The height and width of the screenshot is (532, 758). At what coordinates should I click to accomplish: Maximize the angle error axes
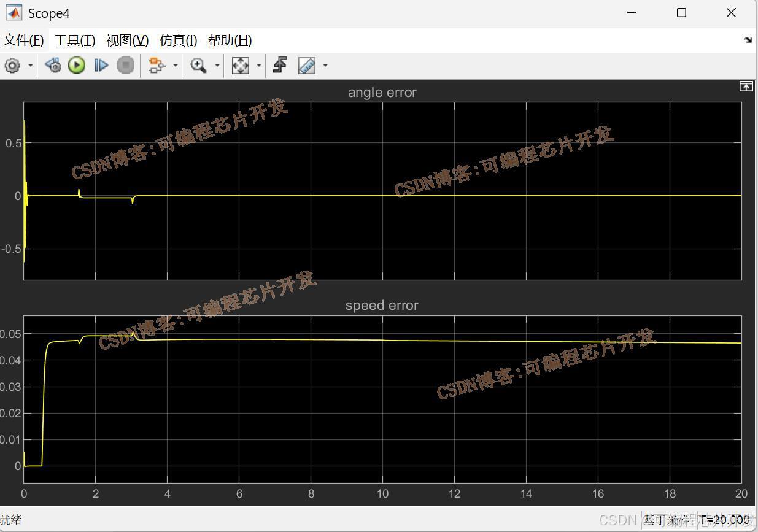746,87
